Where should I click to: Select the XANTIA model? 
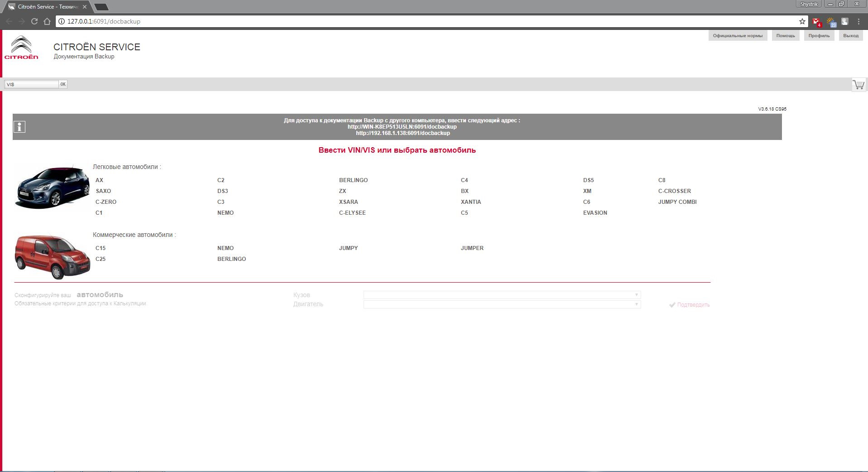coord(471,202)
